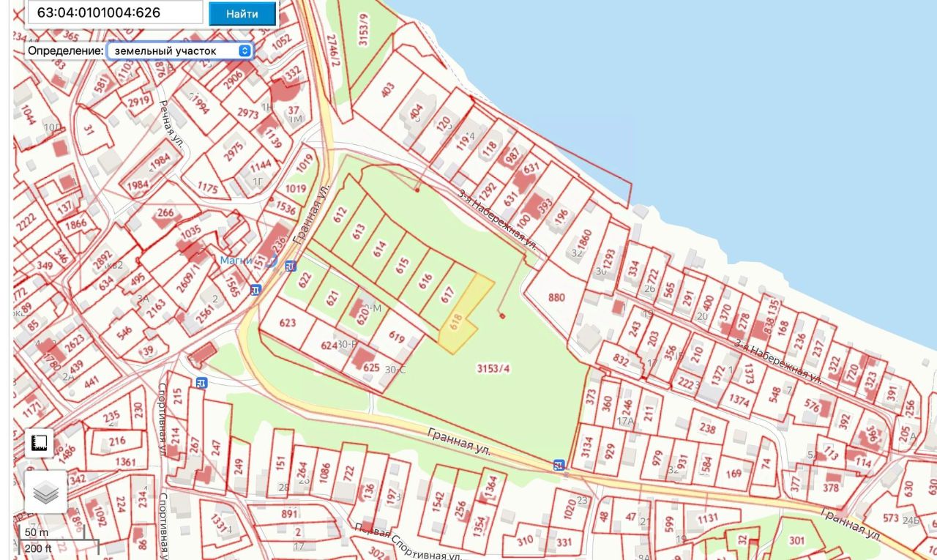Select land parcel 1364
This screenshot has height=560, width=937.
[492, 485]
